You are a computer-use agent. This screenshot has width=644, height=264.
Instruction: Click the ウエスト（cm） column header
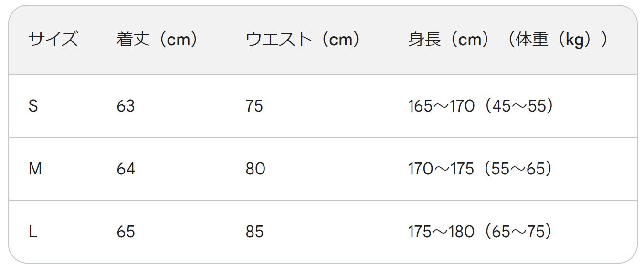point(303,40)
